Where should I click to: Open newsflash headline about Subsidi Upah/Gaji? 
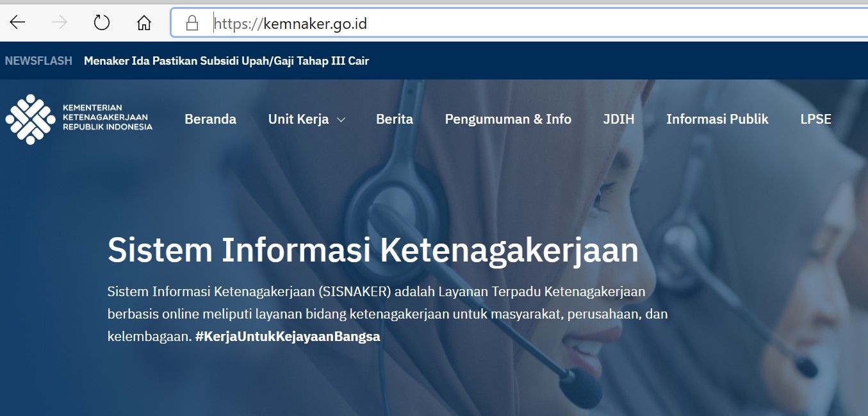pos(226,61)
